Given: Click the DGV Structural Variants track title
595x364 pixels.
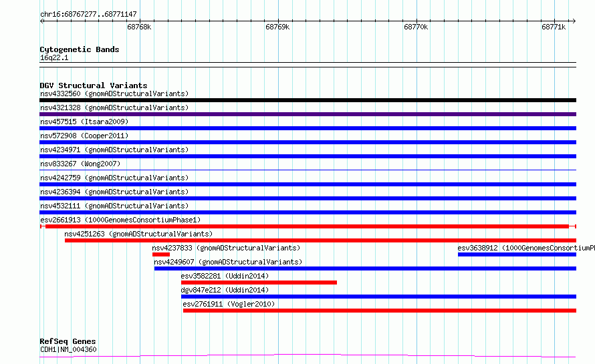Looking at the screenshot, I should click(x=94, y=85).
